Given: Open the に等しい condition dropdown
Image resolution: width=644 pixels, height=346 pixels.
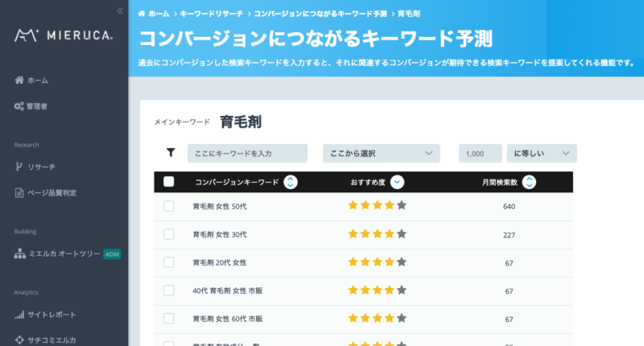Looking at the screenshot, I should click(541, 153).
